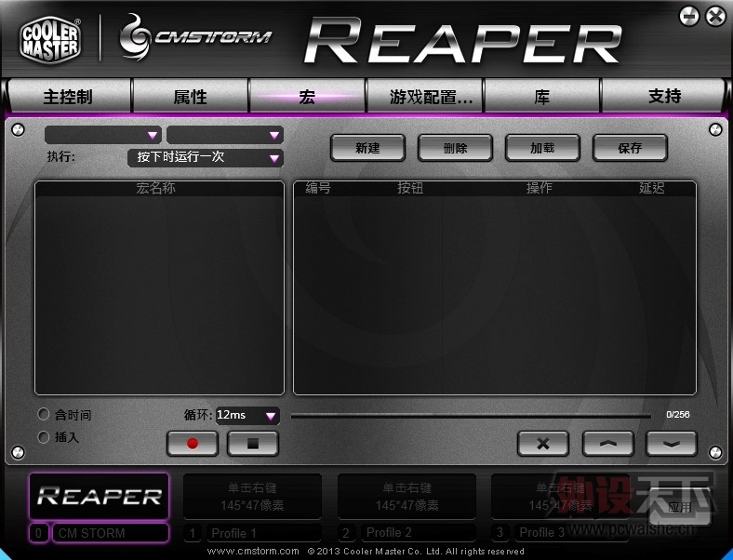Move macro step up with the up arrow
Screen dimensions: 733x560
pos(607,443)
